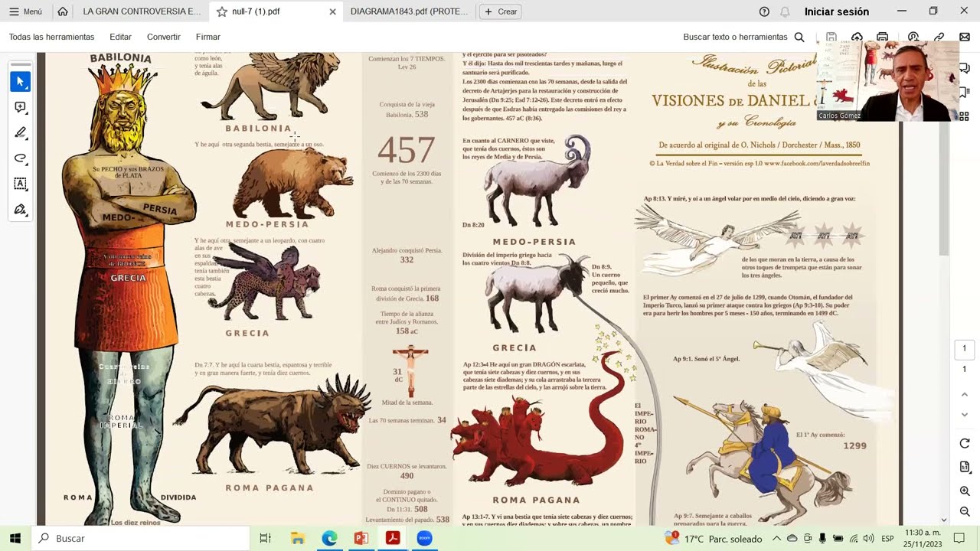This screenshot has height=551, width=980.
Task: Open File Explorer from the taskbar
Action: tap(298, 538)
